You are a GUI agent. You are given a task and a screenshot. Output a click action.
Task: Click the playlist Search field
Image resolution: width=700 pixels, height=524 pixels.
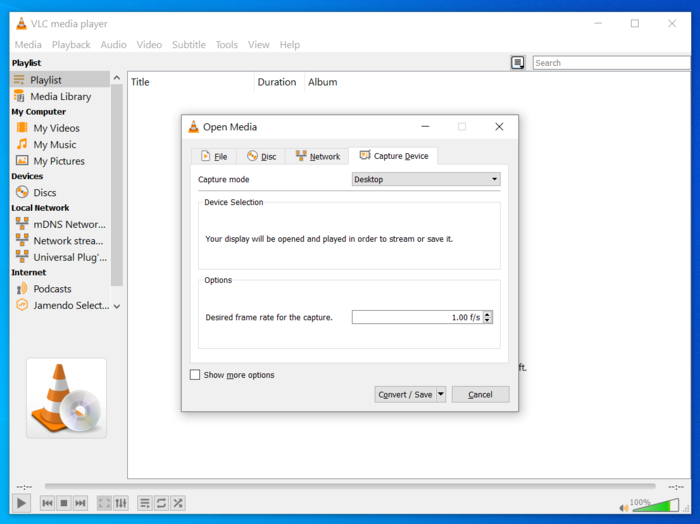pos(610,63)
